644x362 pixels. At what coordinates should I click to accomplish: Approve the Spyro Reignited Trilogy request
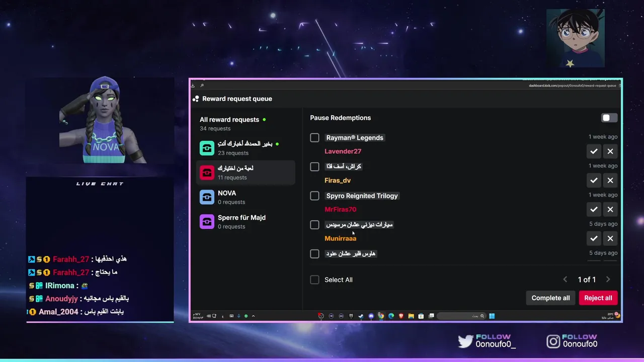[594, 210]
